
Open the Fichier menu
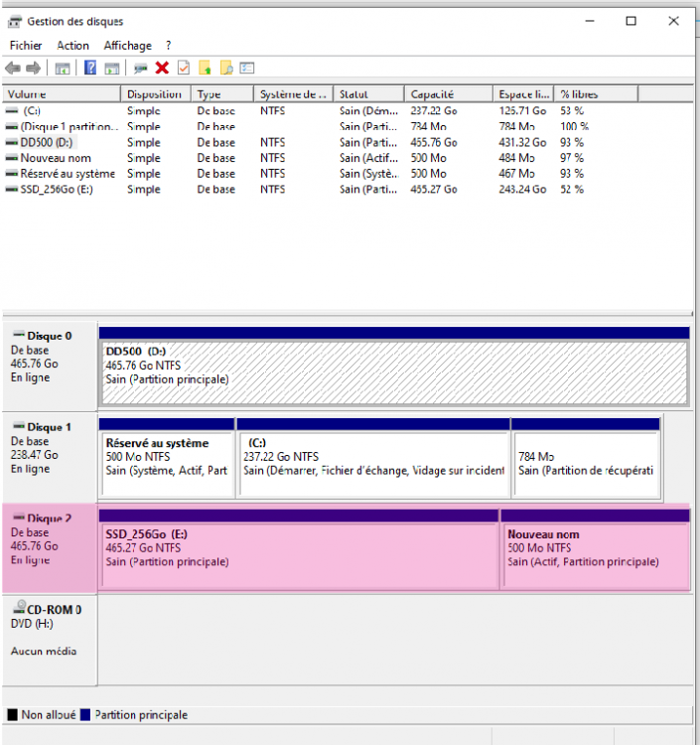coord(26,46)
